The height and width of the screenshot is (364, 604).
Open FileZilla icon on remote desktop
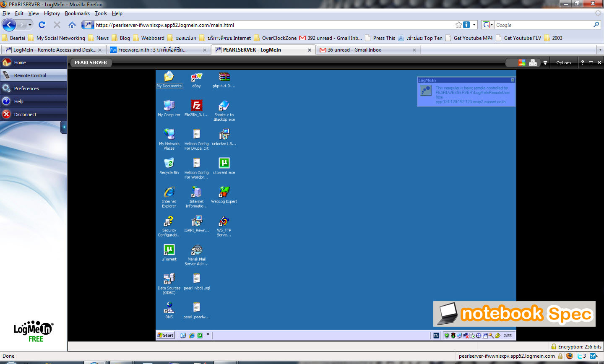[x=196, y=105]
